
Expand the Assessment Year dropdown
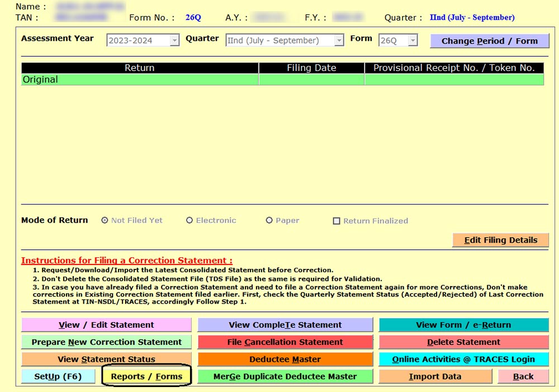(x=174, y=40)
